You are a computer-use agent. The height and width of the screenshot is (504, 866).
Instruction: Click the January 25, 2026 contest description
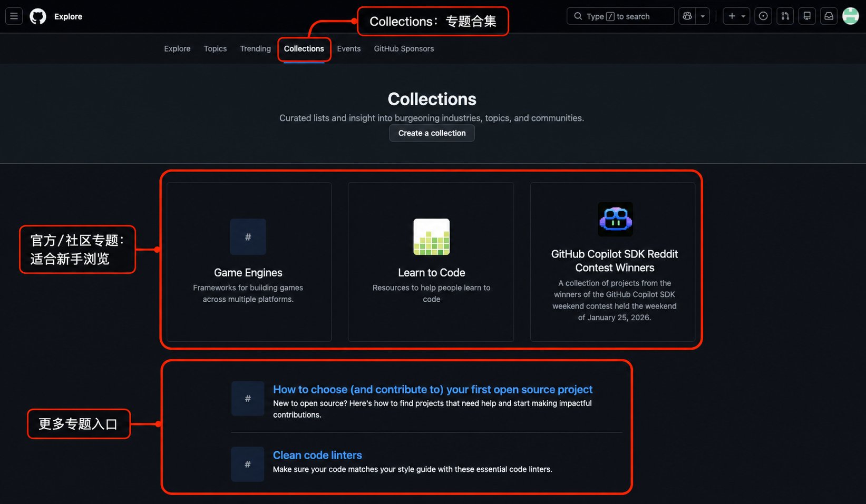pyautogui.click(x=615, y=300)
